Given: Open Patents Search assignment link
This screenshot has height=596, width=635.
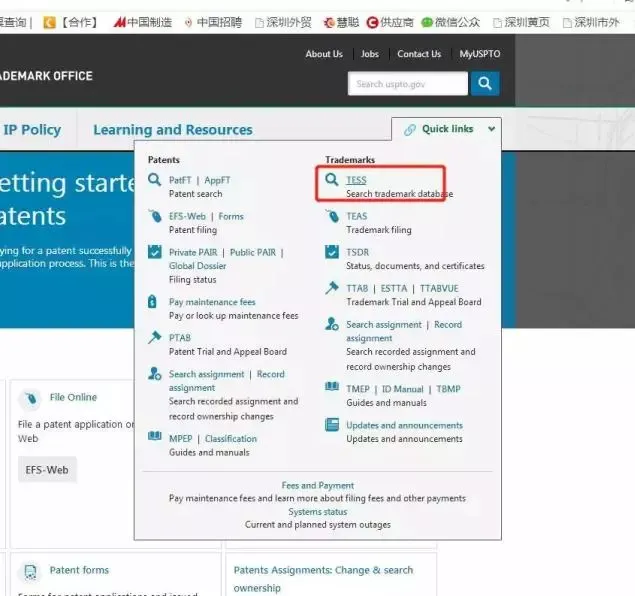Looking at the screenshot, I should (207, 374).
